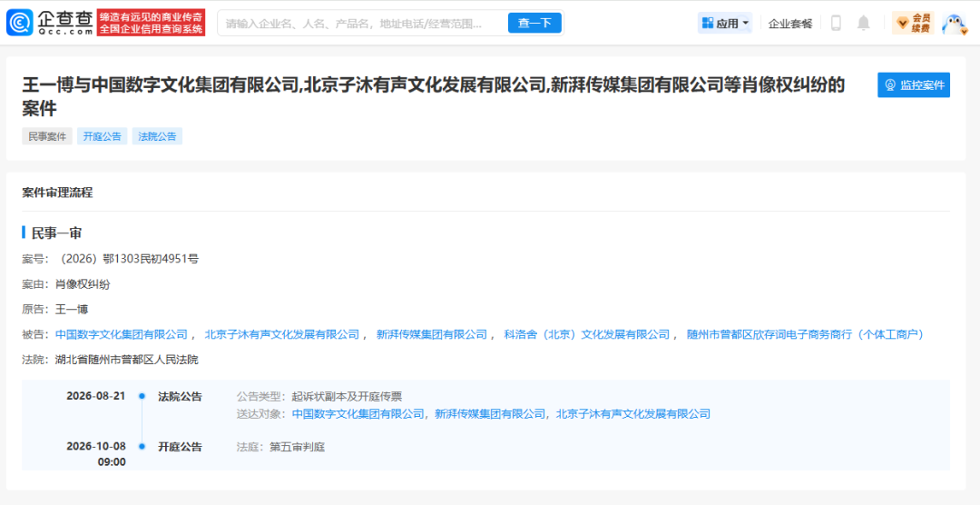Open 随州市曾都区欣存词电子商务商行 link

pos(804,334)
